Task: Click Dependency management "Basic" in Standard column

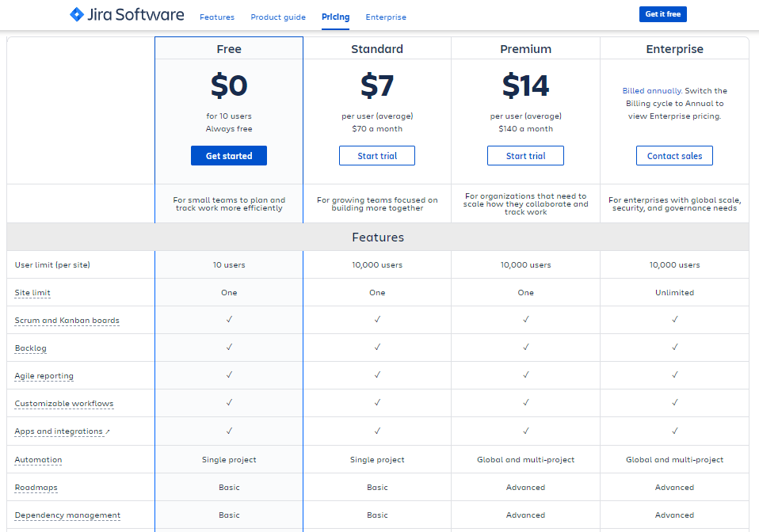Action: click(377, 515)
